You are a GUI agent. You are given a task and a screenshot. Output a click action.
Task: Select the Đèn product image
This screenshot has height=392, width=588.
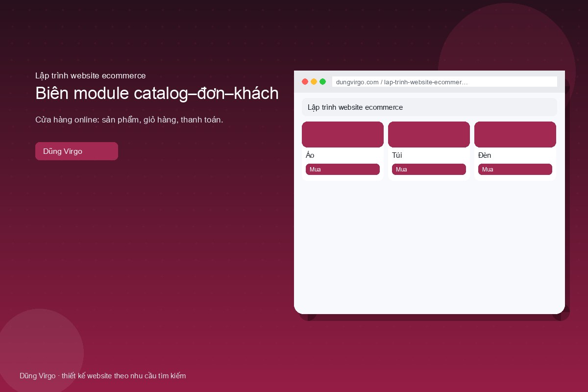pyautogui.click(x=515, y=134)
